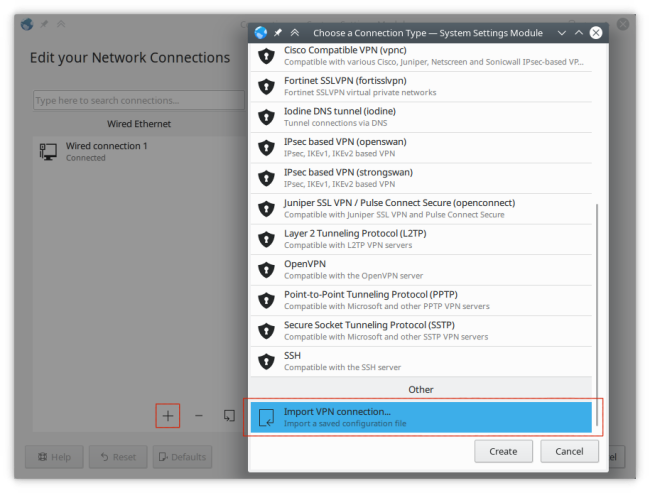The image size is (650, 493).
Task: Click the shield icon beside strongswan VPN
Action: click(x=266, y=178)
